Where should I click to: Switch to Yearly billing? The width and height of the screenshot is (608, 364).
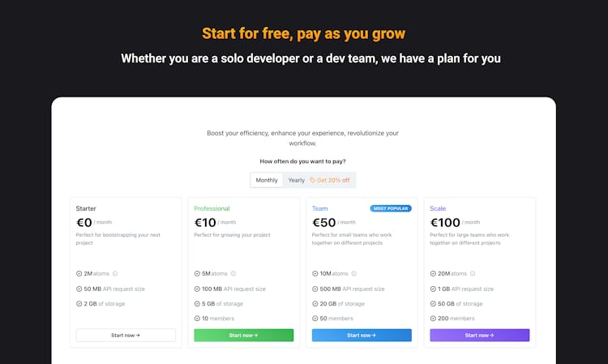(x=296, y=180)
